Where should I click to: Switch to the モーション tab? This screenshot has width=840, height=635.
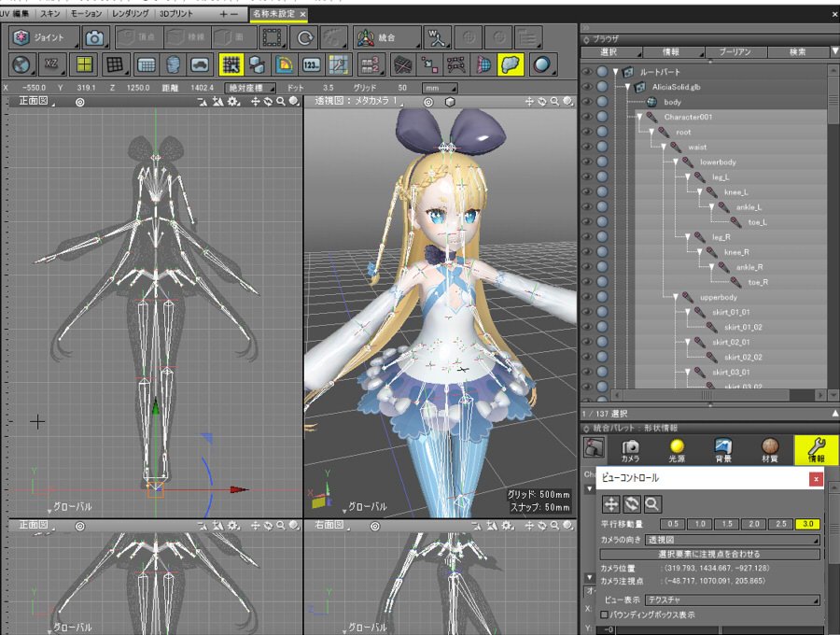pyautogui.click(x=86, y=13)
